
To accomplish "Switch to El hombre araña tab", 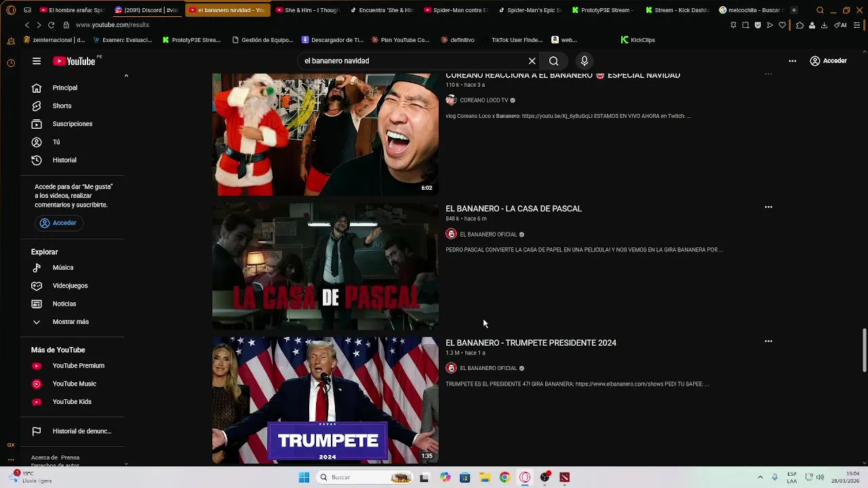I will click(x=72, y=10).
